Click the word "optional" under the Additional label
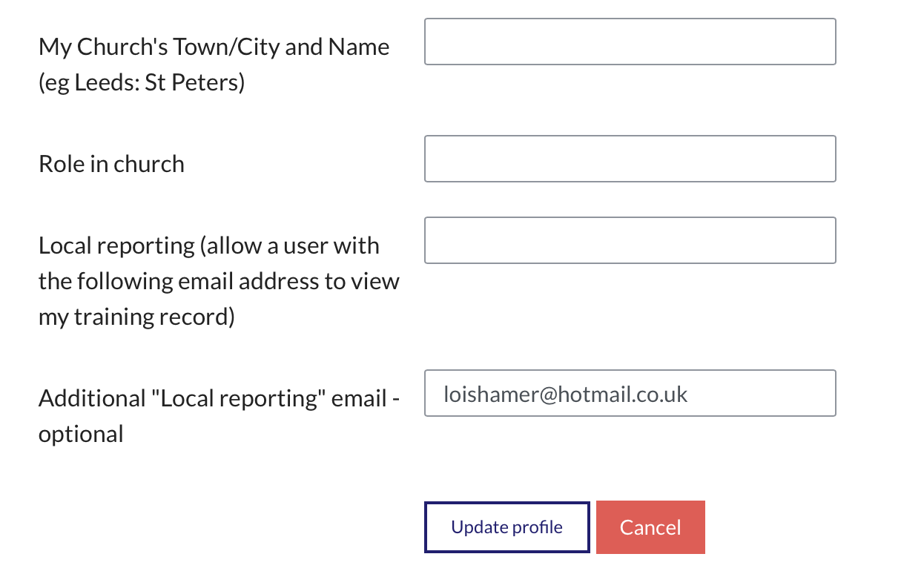 tap(81, 434)
